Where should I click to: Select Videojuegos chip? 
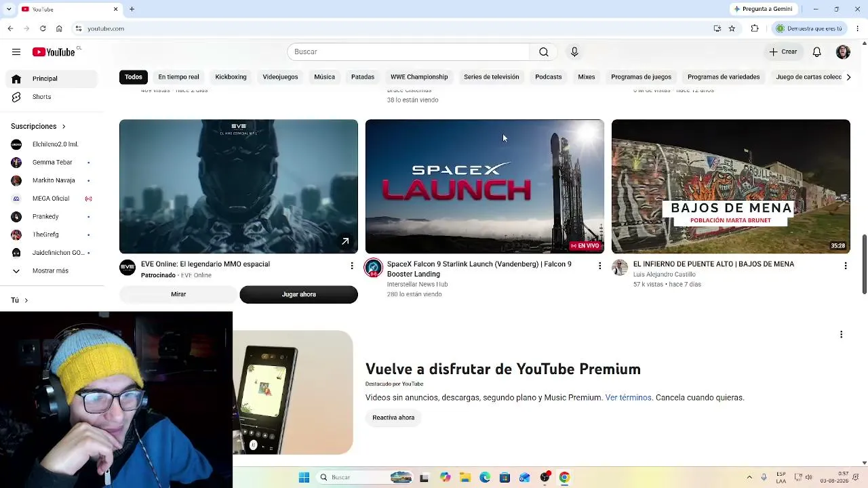(x=280, y=77)
